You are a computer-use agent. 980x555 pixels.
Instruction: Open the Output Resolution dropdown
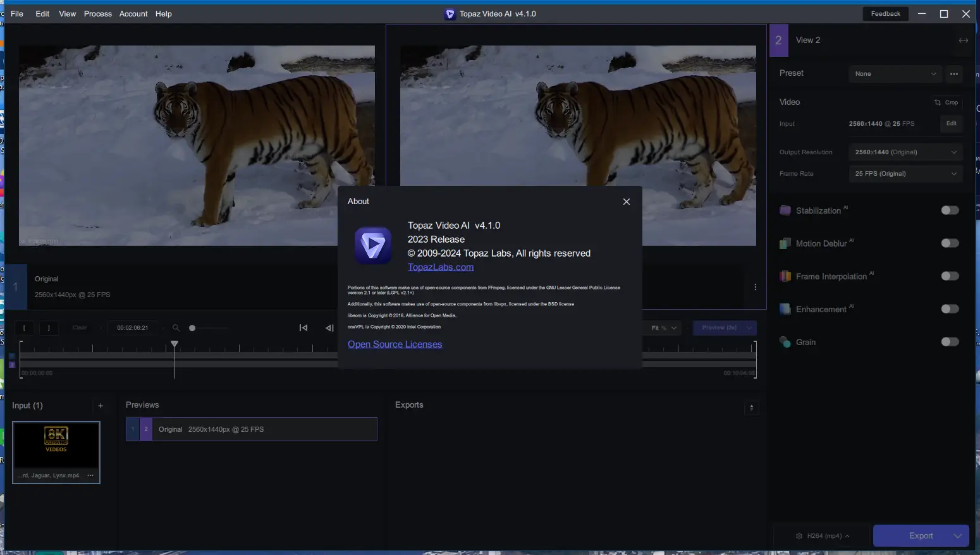coord(905,152)
